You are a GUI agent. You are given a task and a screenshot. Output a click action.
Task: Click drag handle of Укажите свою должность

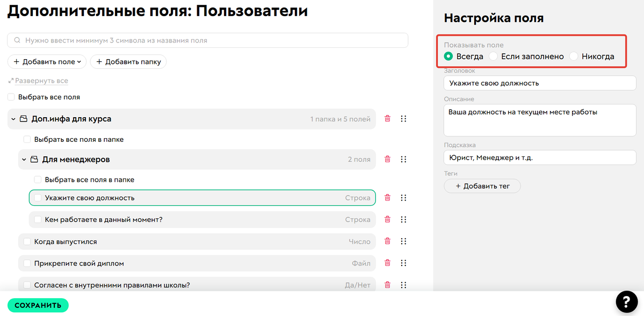403,198
